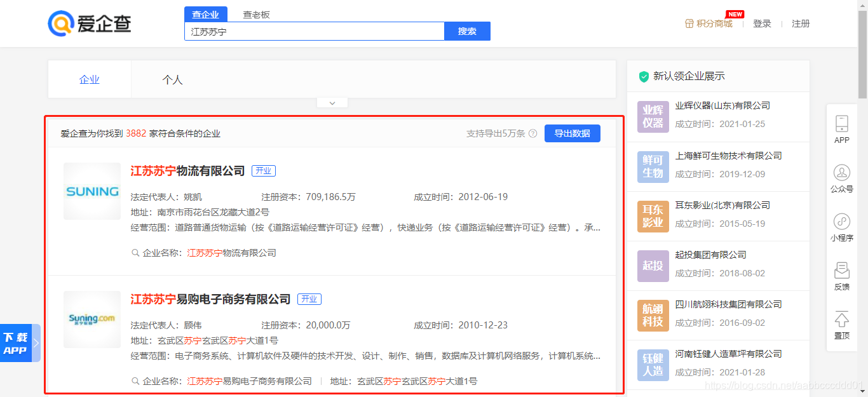Click the 开业 tag of 江苏苏宁易购电子商务
868x397 pixels.
[x=309, y=299]
